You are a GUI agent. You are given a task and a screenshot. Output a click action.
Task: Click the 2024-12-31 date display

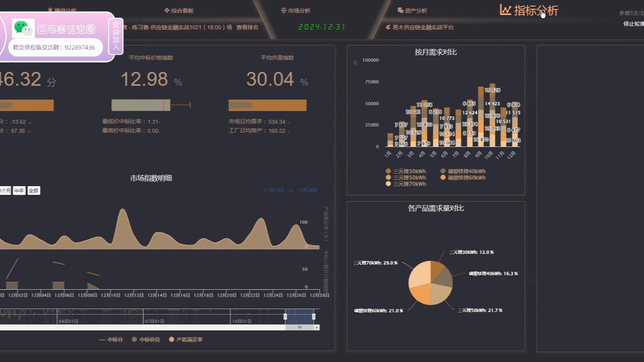(322, 27)
